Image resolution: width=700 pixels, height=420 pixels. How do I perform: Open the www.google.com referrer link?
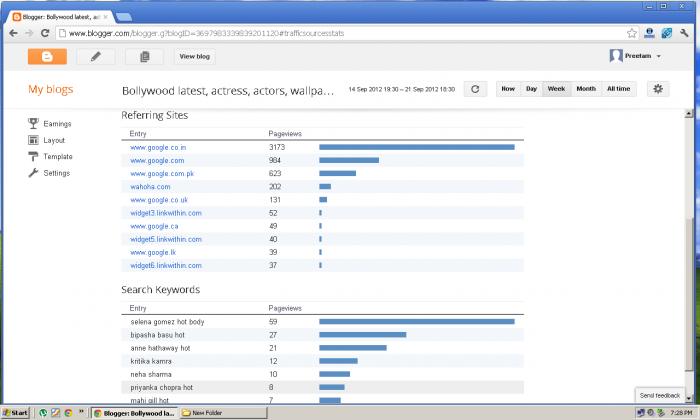[157, 160]
